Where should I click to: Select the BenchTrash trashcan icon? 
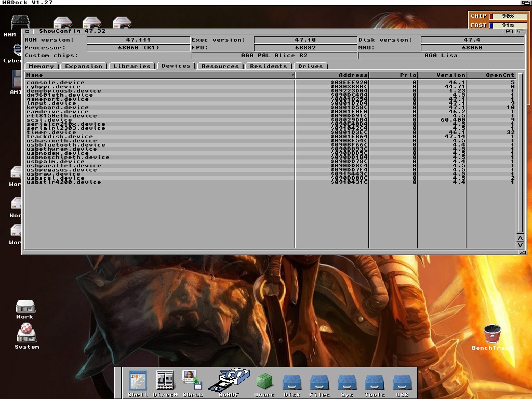(492, 337)
